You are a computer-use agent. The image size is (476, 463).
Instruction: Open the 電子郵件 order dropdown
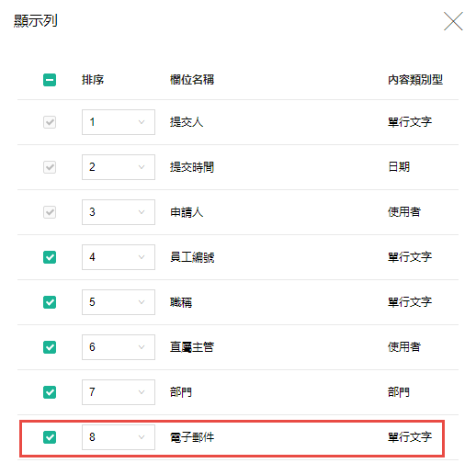(119, 437)
